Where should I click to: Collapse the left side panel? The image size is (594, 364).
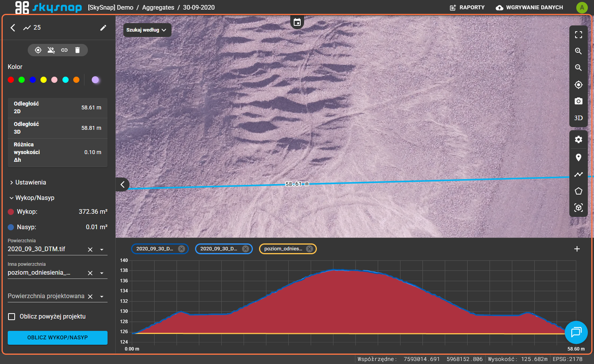click(123, 185)
